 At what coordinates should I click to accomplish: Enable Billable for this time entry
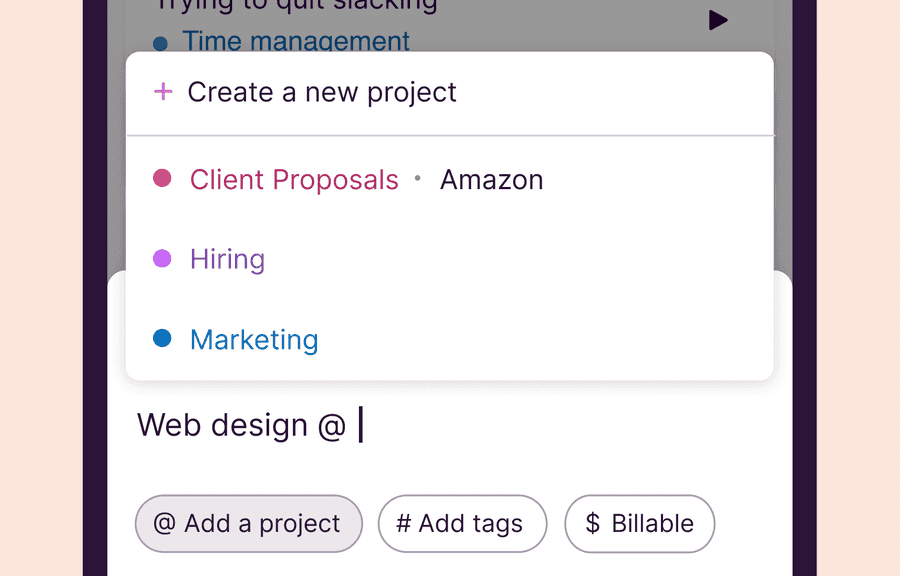tap(639, 523)
